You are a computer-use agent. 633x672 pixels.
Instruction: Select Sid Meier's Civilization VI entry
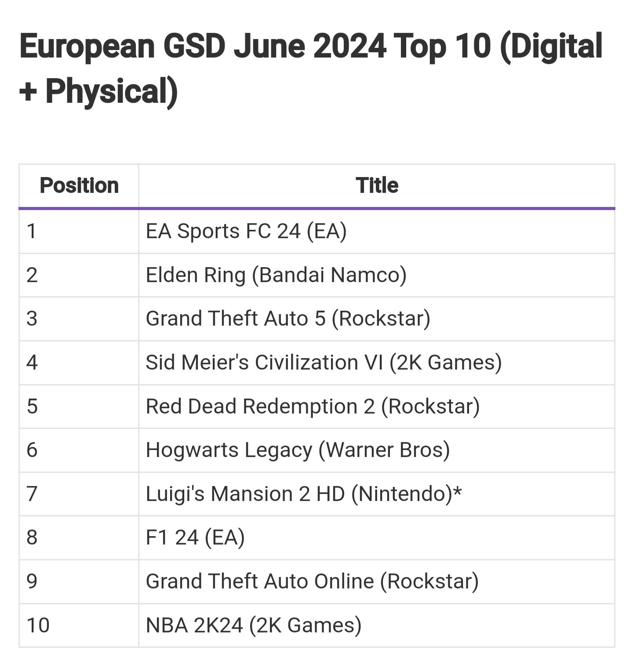[324, 363]
